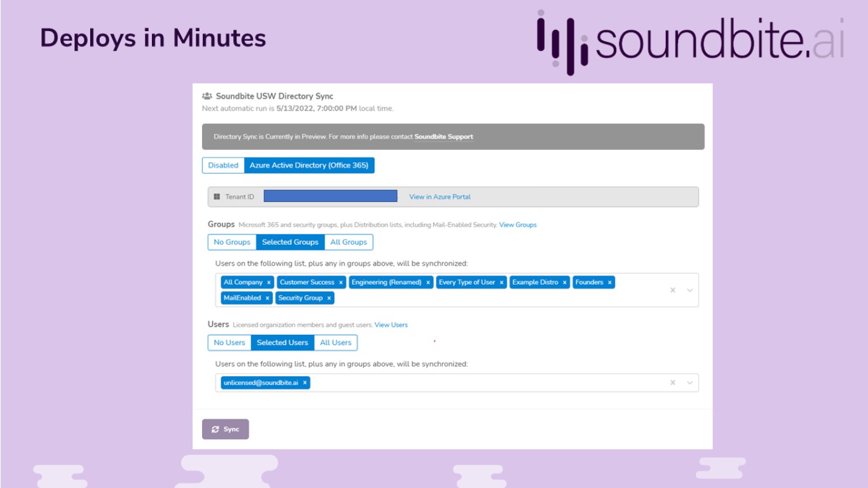Screen dimensions: 868x488
Task: Expand the groups selection dropdown arrow
Action: tap(690, 290)
